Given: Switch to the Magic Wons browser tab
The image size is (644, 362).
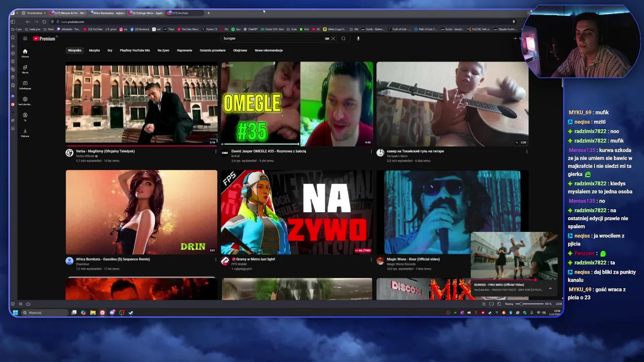Looking at the screenshot, I should [x=146, y=13].
